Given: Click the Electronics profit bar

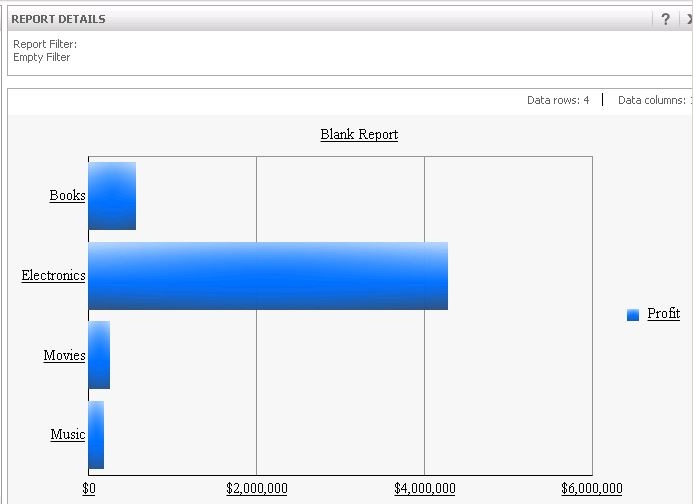Looking at the screenshot, I should click(268, 276).
